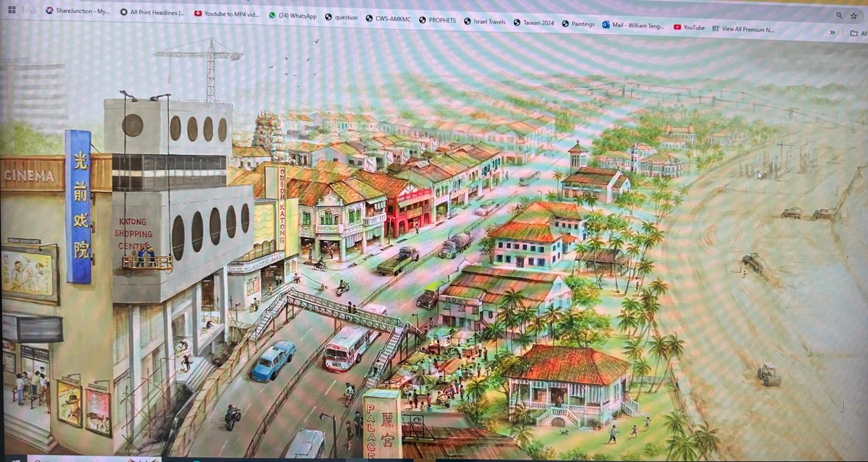The image size is (868, 462).
Task: Open the ShareJunction bookmark
Action: coord(78,11)
